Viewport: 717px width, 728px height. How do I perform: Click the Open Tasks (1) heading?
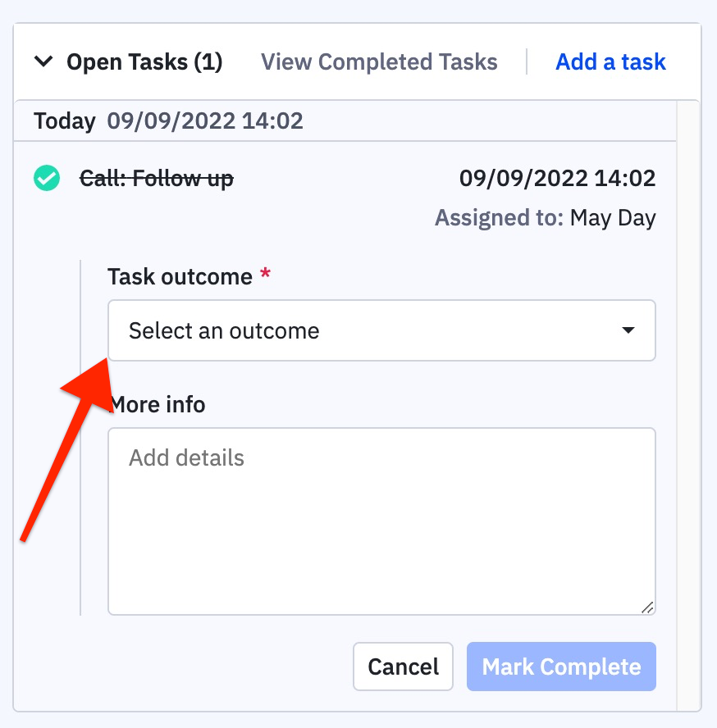[144, 61]
